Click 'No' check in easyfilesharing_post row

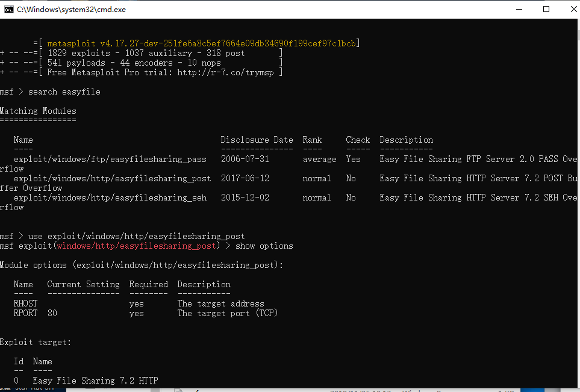pos(351,178)
